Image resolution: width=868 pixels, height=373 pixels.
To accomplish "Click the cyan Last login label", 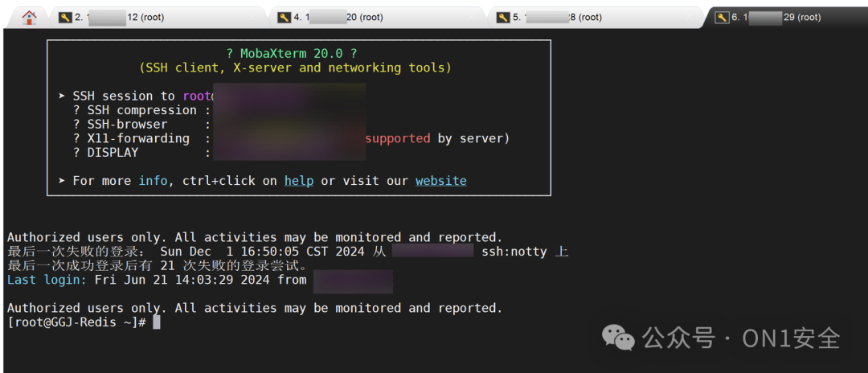I will point(47,280).
